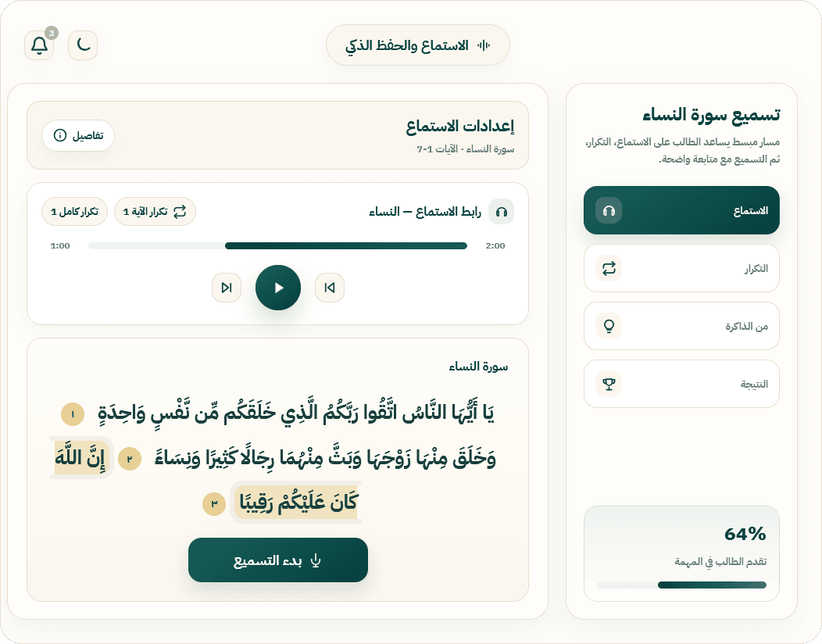
Task: Click microphone icon in بدء التسميع button
Action: pos(315,560)
